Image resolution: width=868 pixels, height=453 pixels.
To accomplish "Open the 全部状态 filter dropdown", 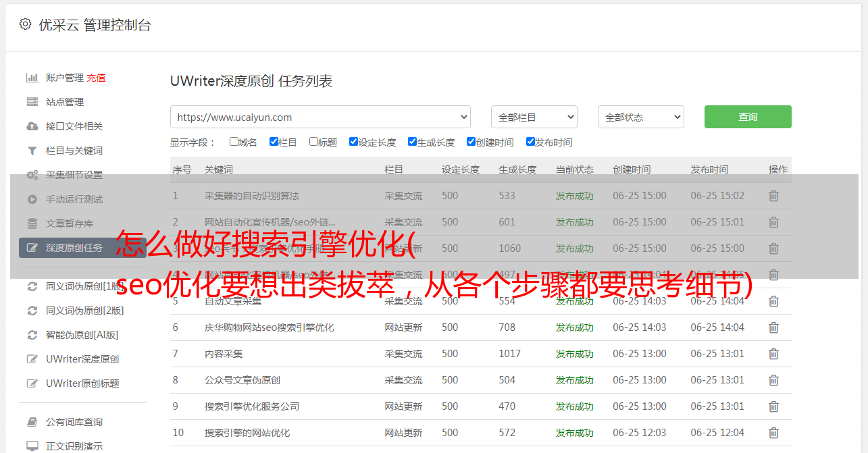I will coord(640,117).
